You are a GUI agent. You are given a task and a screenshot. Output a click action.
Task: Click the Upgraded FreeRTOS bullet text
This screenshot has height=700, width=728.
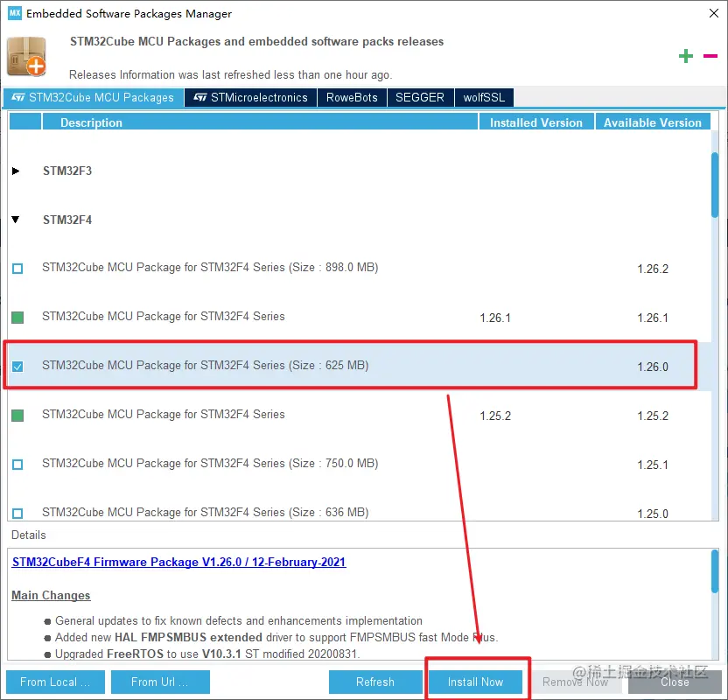(x=207, y=654)
